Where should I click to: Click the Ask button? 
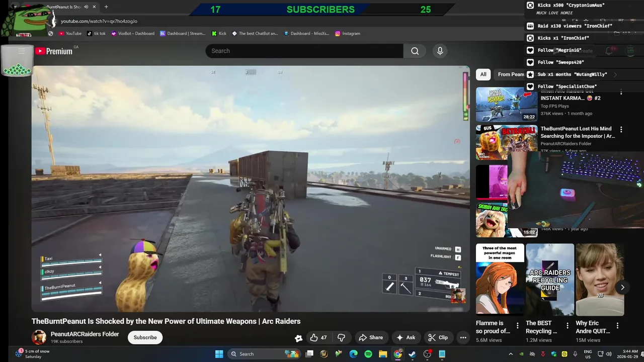click(406, 337)
